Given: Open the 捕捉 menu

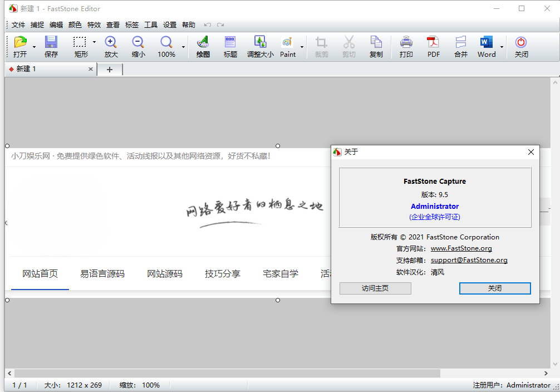Looking at the screenshot, I should pos(37,24).
